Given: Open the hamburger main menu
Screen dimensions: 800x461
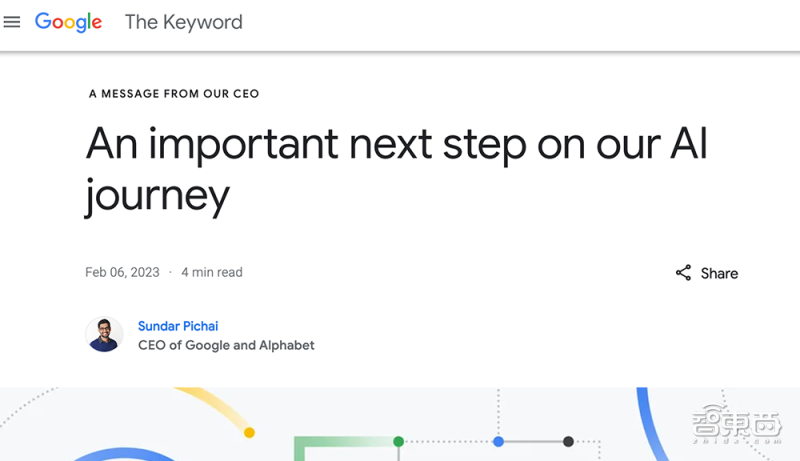Looking at the screenshot, I should 12,22.
